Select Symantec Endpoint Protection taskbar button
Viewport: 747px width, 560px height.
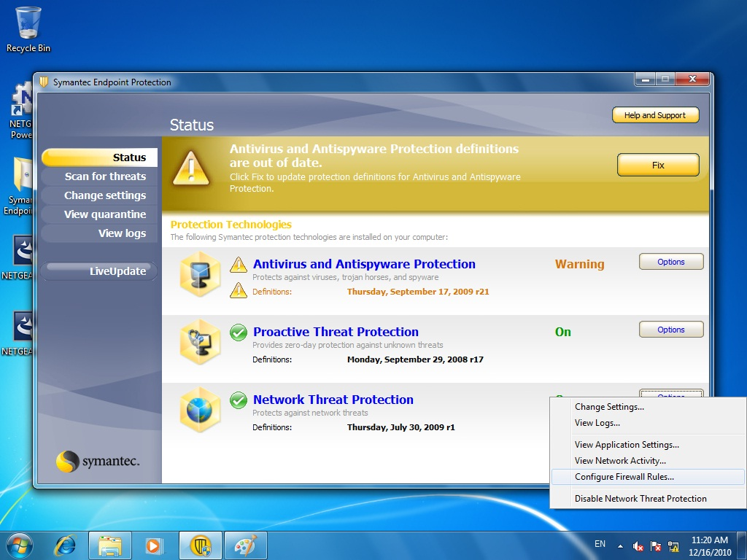coord(201,545)
